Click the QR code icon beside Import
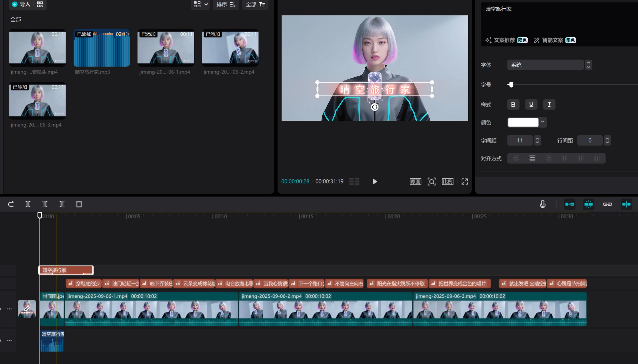 pyautogui.click(x=40, y=4)
